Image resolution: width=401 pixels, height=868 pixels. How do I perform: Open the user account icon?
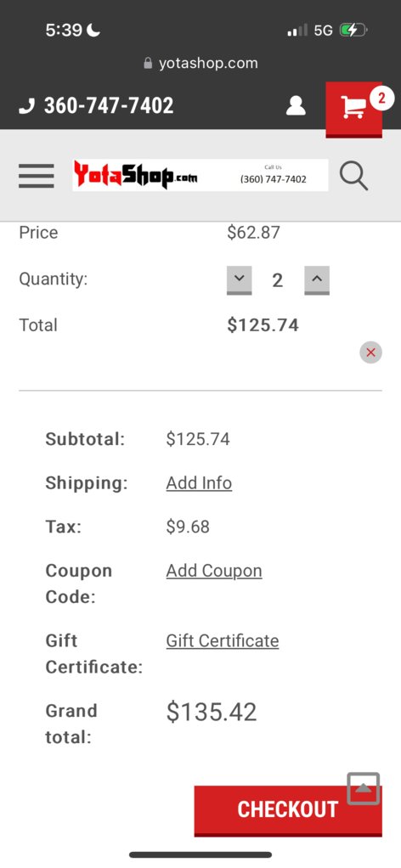296,105
